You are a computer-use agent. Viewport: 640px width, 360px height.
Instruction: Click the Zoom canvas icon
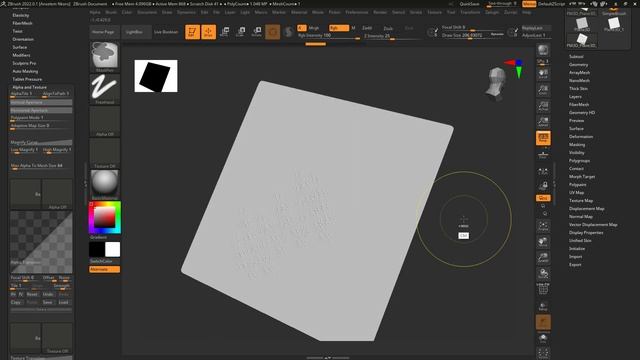tap(543, 90)
